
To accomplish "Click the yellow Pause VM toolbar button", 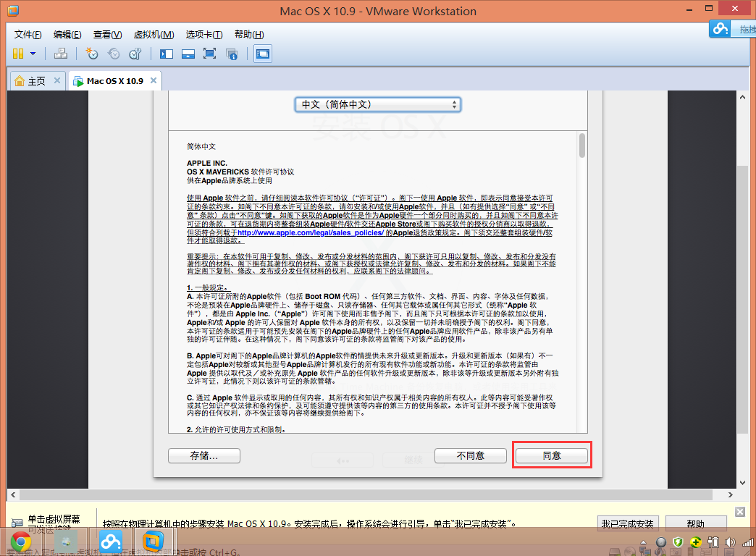I will [18, 54].
